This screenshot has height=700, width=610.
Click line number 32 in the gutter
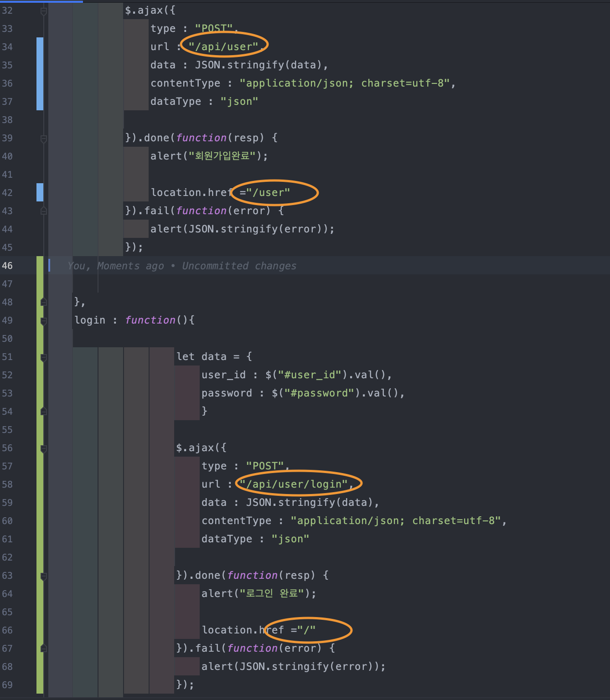coord(7,10)
